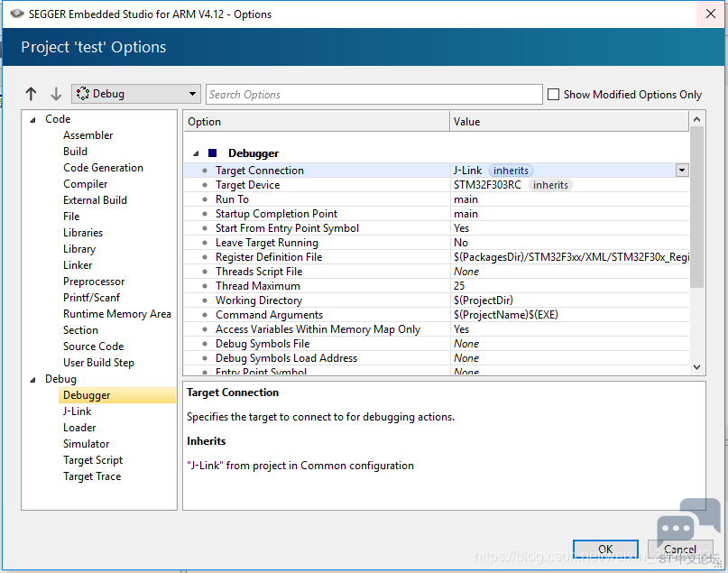This screenshot has height=573, width=728.
Task: Click the Option column header
Action: click(317, 122)
